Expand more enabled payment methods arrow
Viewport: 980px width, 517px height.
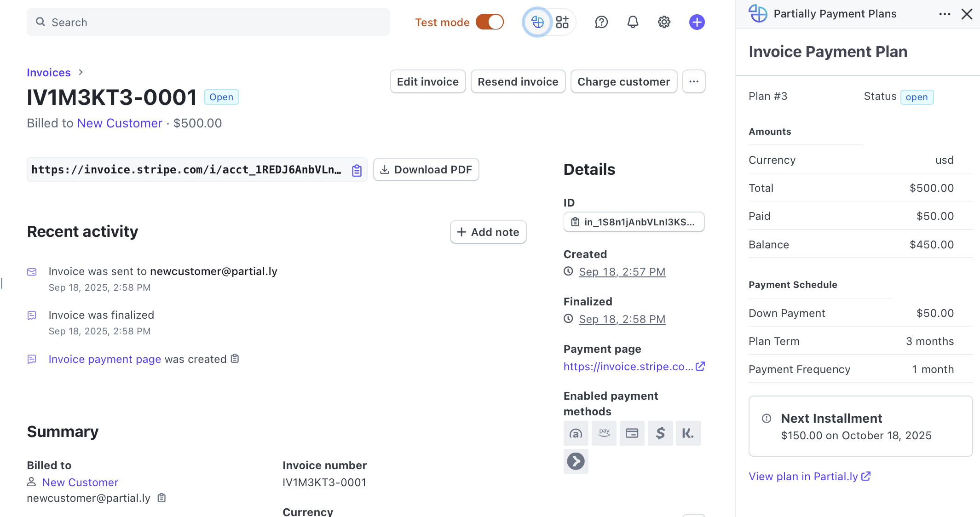click(576, 461)
